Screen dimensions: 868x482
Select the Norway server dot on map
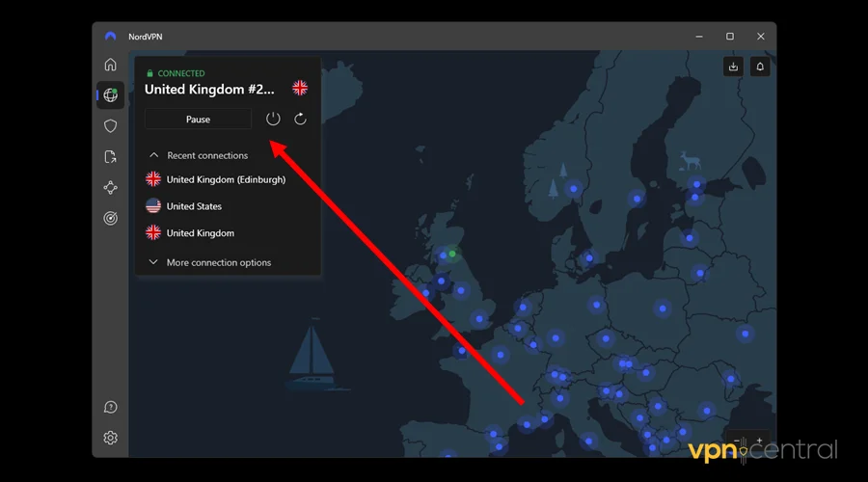pyautogui.click(x=574, y=189)
